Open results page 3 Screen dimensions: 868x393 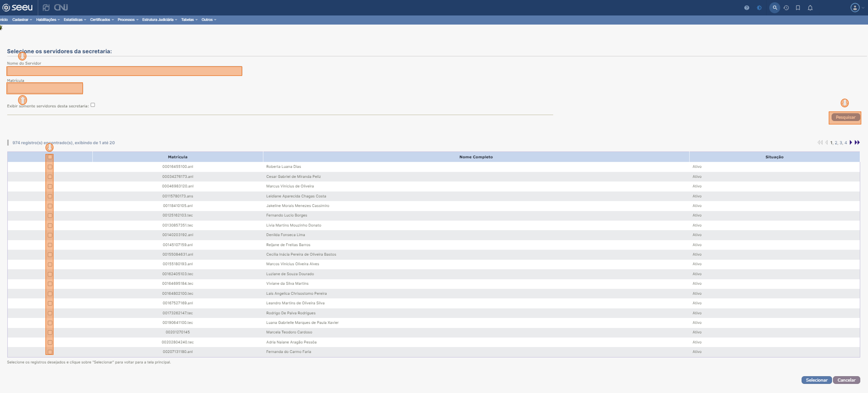841,143
